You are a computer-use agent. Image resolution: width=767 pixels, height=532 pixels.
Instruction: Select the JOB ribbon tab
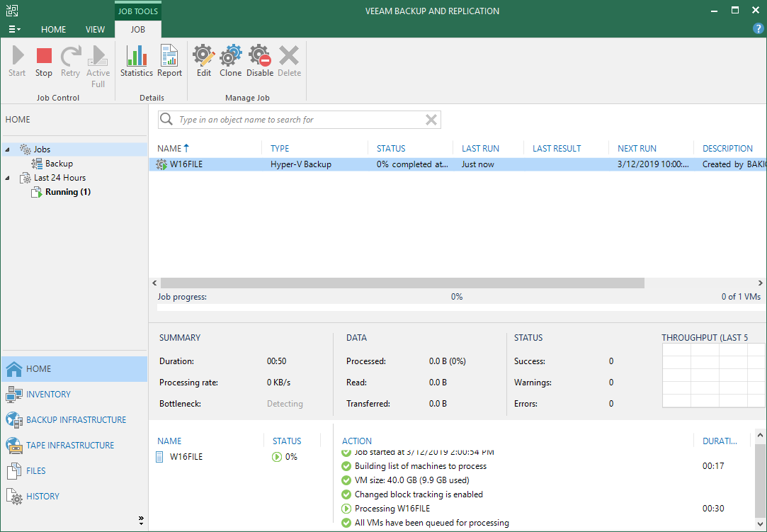pyautogui.click(x=138, y=29)
